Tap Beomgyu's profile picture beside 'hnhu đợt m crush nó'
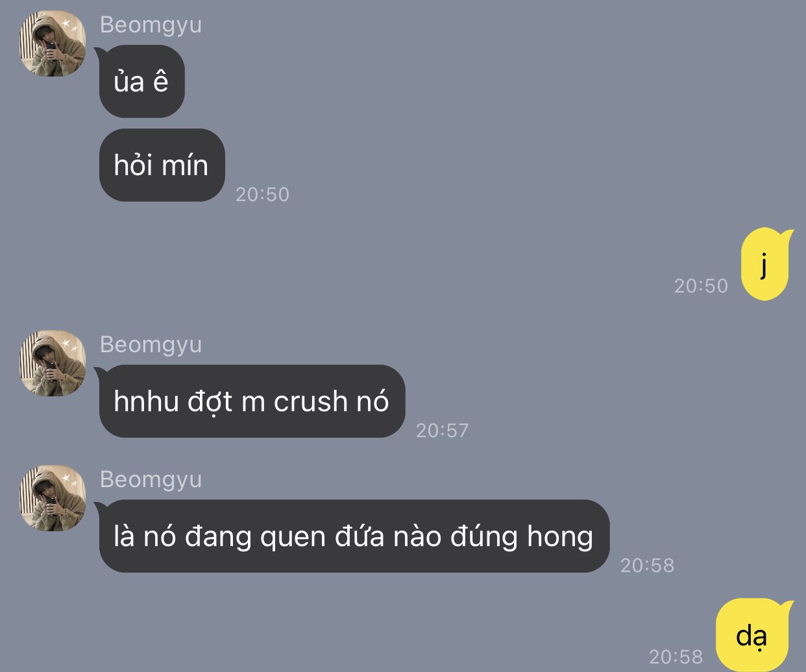Screen dimensions: 806x672 pos(53,364)
